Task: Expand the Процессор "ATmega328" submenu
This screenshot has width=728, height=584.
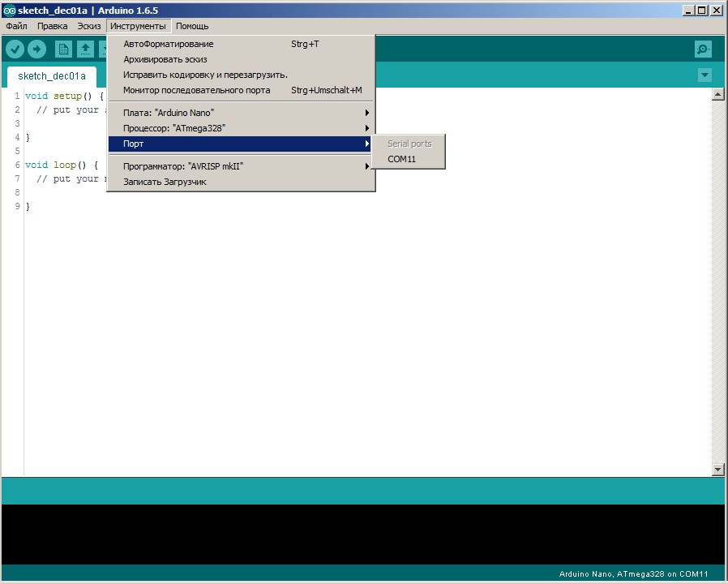Action: pos(240,128)
